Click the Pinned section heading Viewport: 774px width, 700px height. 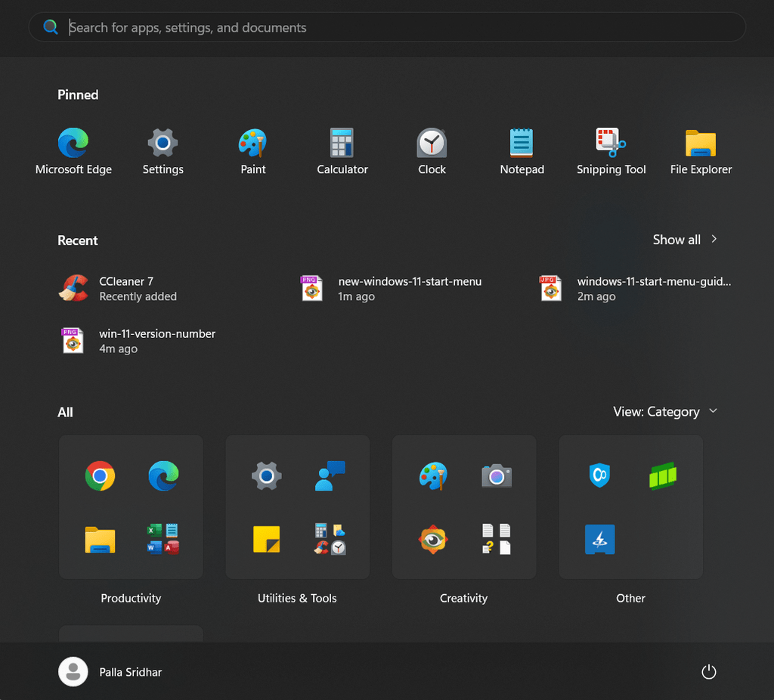[78, 94]
